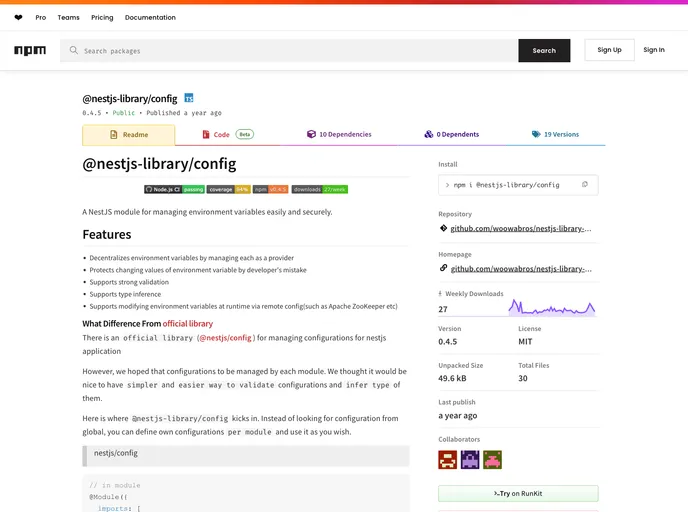
Task: Follow the 'official library' heading link
Action: pyautogui.click(x=188, y=324)
